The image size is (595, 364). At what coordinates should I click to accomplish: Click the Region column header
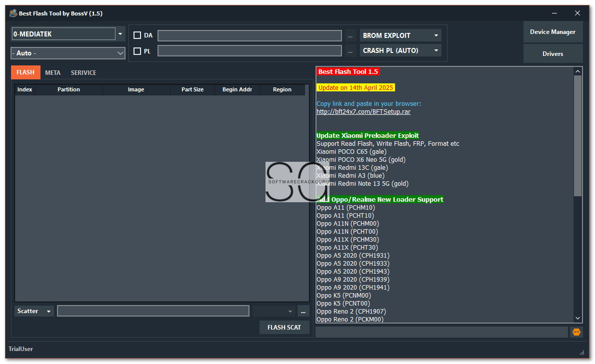(282, 89)
